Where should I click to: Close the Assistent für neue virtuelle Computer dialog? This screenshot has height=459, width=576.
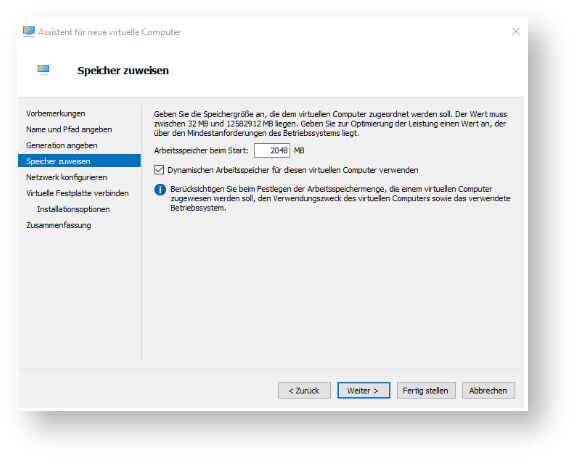pos(516,32)
